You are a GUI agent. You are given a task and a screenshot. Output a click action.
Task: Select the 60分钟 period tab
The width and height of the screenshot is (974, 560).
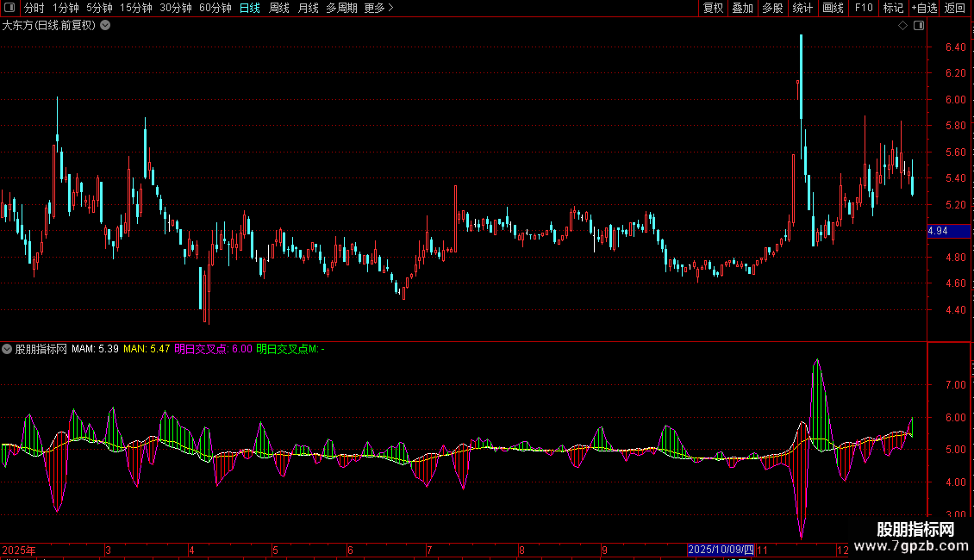(215, 8)
